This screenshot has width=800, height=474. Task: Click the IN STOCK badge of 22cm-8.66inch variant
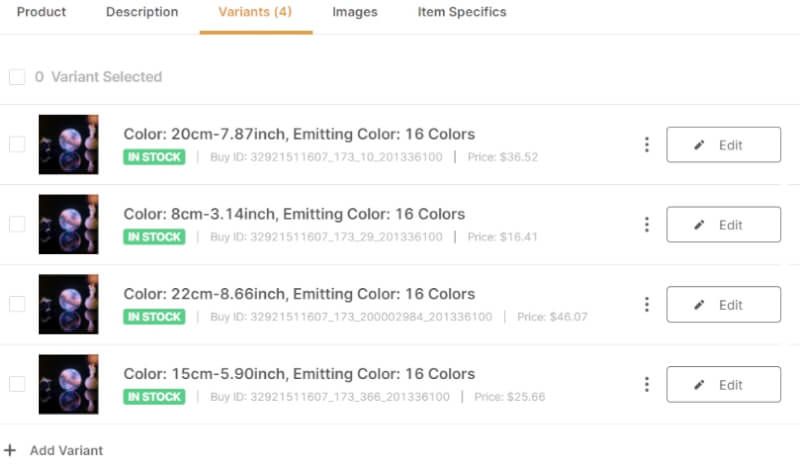pos(154,317)
